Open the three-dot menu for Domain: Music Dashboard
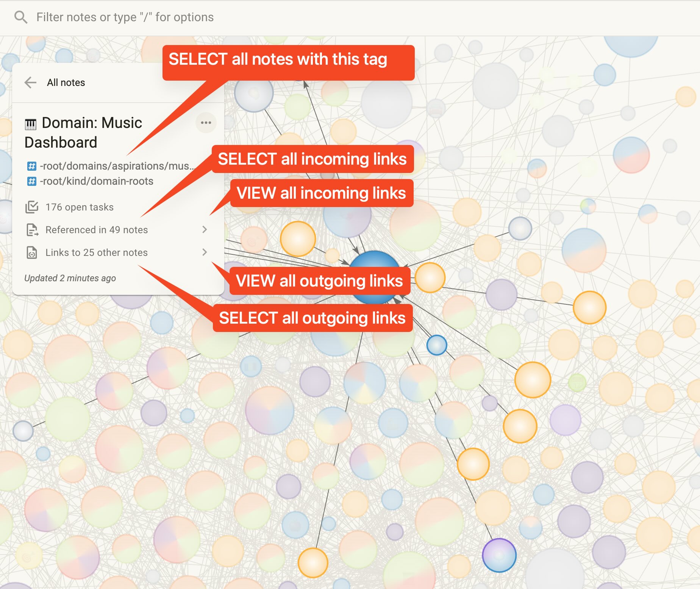Screen dimensions: 700x589 tap(206, 123)
